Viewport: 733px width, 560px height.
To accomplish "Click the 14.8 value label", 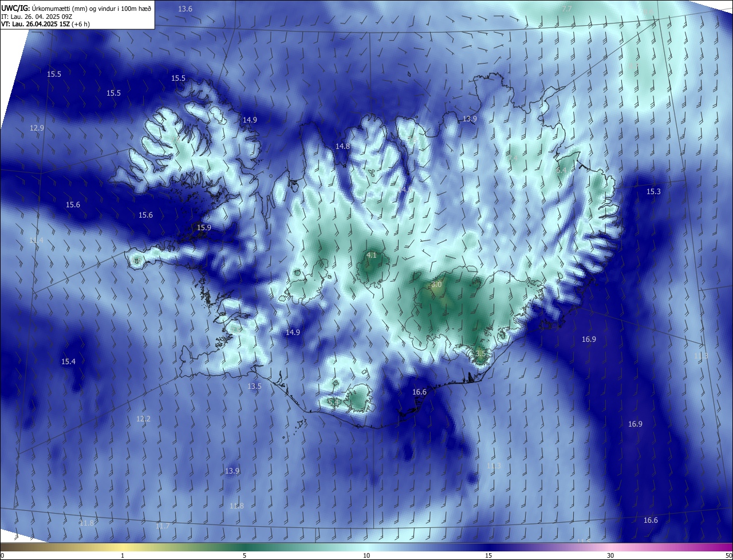I will 342,147.
